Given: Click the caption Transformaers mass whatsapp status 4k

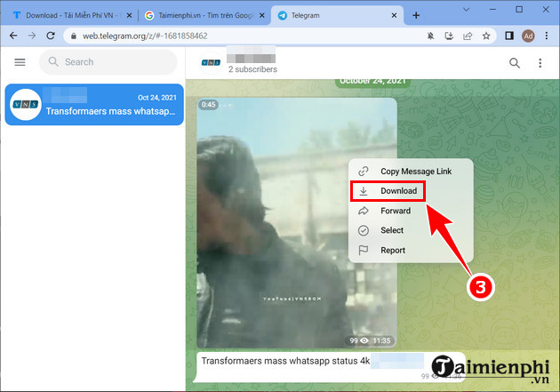Looking at the screenshot, I should pos(285,361).
